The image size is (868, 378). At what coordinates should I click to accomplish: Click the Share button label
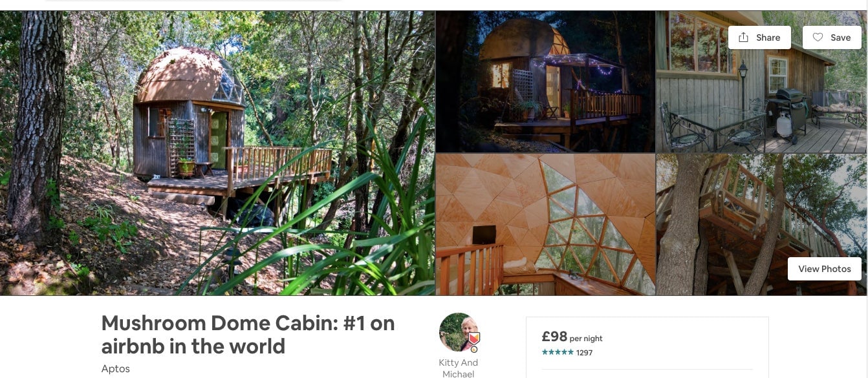768,37
